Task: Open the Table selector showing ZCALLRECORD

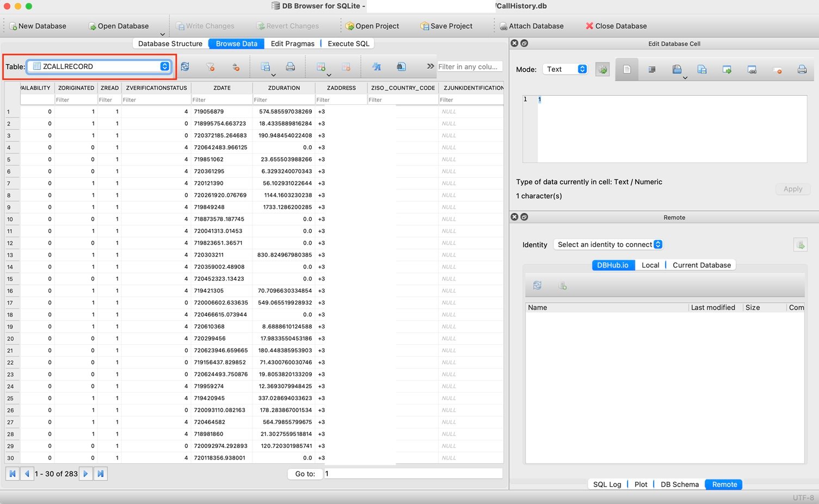Action: (99, 66)
